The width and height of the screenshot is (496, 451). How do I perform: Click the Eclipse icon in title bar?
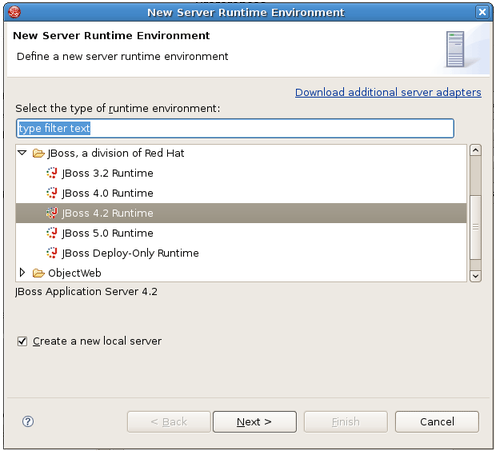point(14,12)
